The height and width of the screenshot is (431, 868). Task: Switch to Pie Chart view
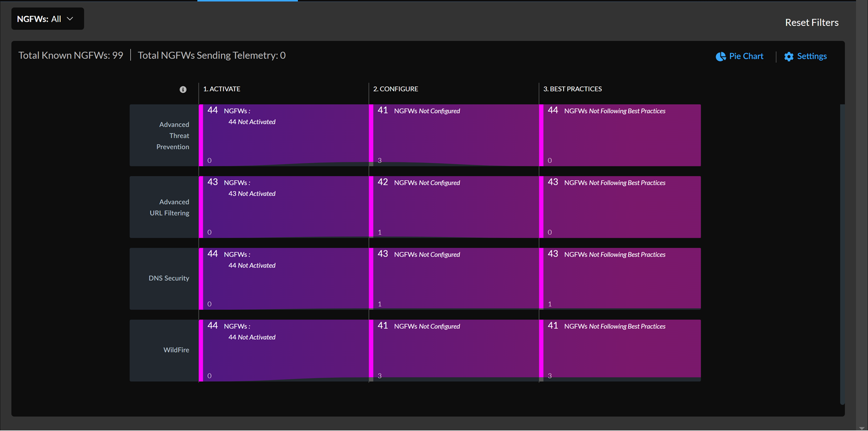pos(746,56)
